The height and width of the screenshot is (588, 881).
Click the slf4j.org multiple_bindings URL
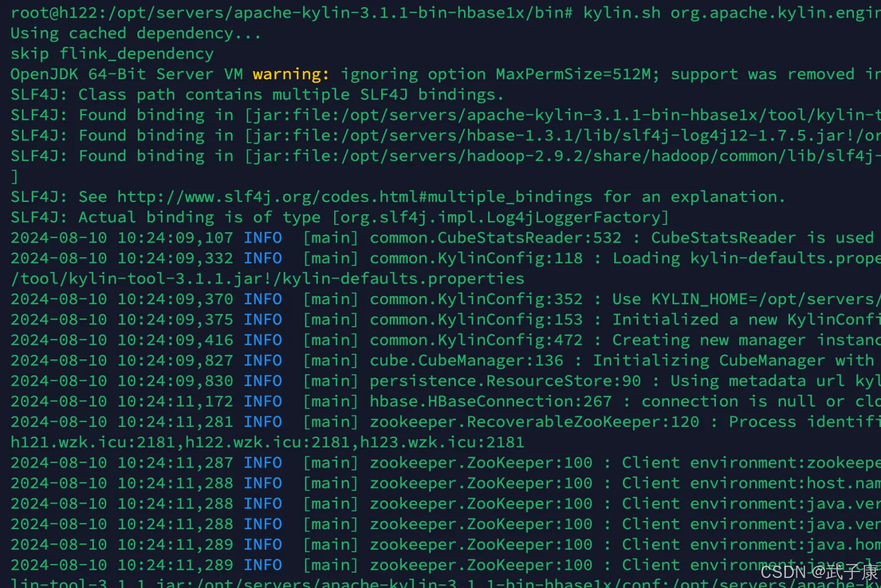click(x=355, y=197)
